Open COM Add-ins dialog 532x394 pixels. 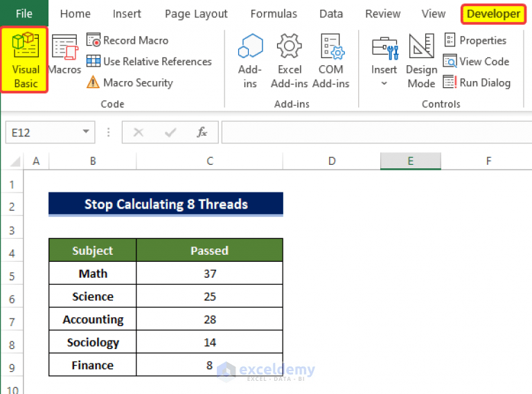pyautogui.click(x=331, y=61)
